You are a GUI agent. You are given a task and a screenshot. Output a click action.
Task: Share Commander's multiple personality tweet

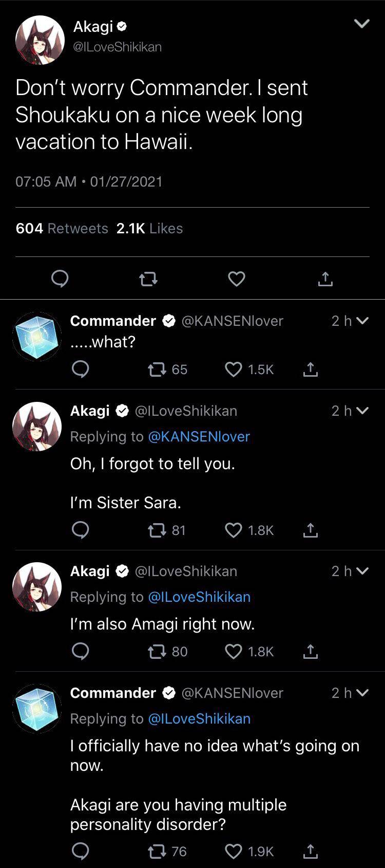[x=310, y=852]
